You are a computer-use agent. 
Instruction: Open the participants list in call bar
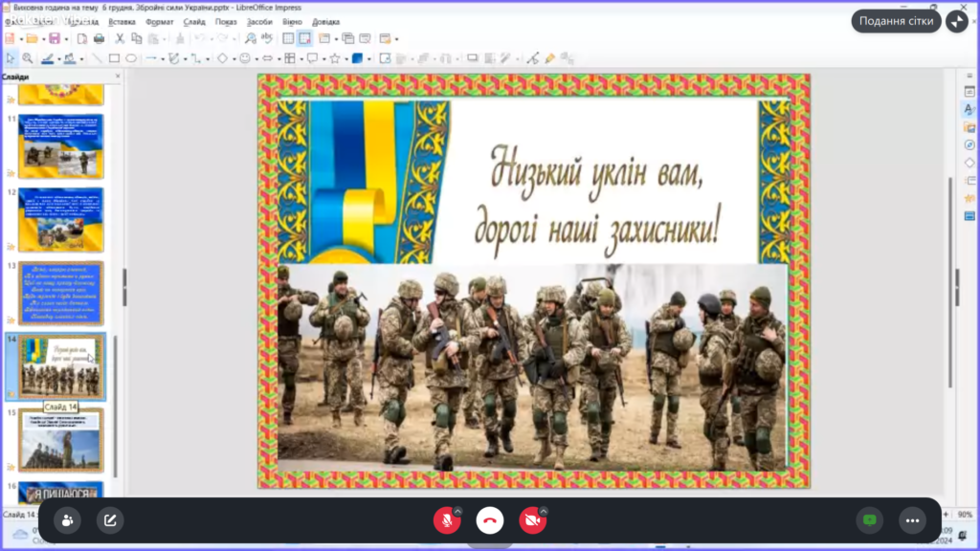click(x=67, y=520)
